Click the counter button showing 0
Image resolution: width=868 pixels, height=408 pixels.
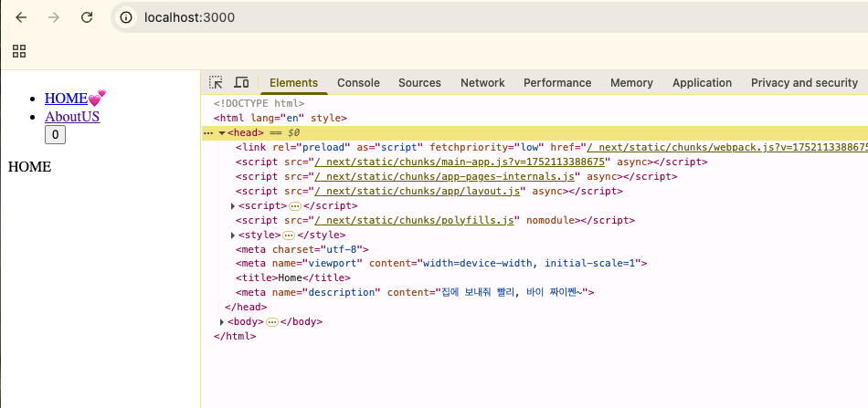click(56, 135)
